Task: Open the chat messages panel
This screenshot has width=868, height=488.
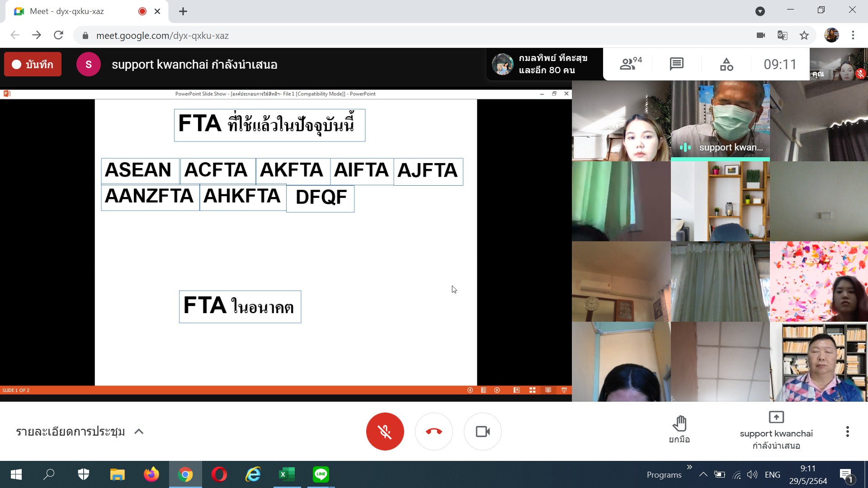Action: click(x=676, y=64)
